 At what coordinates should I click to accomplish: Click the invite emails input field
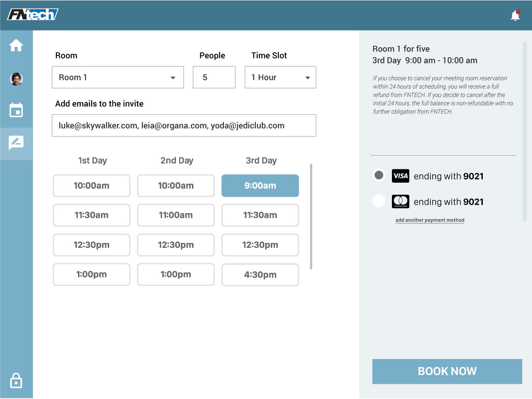click(184, 125)
